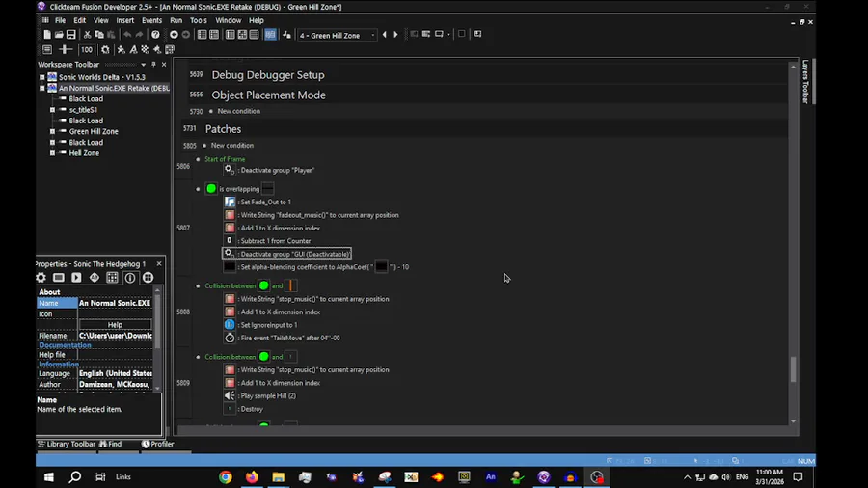The height and width of the screenshot is (488, 868).
Task: Select the Filename property value field
Action: click(115, 336)
